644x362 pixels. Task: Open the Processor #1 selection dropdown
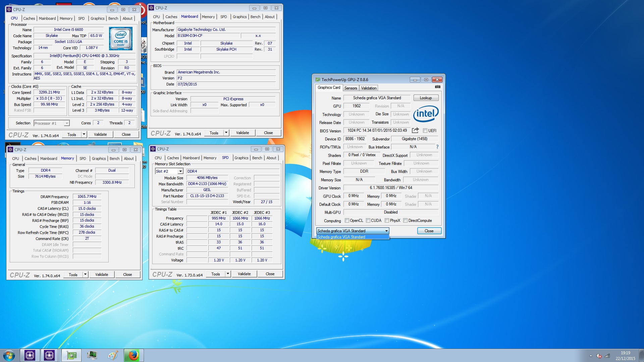tap(51, 123)
